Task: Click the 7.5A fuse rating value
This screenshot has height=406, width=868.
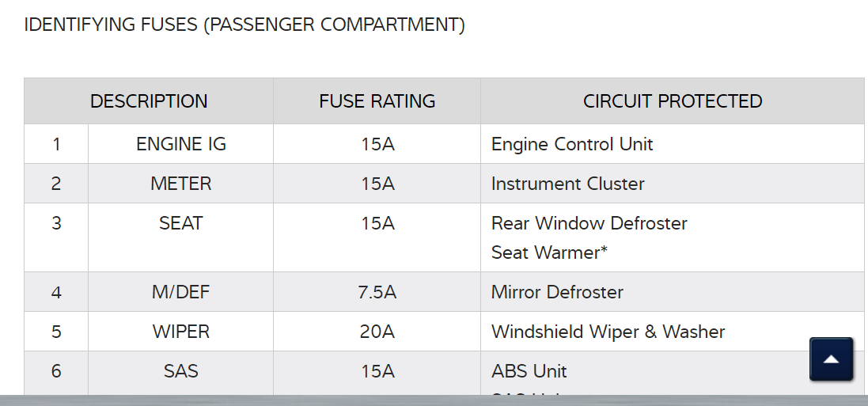Action: tap(377, 292)
